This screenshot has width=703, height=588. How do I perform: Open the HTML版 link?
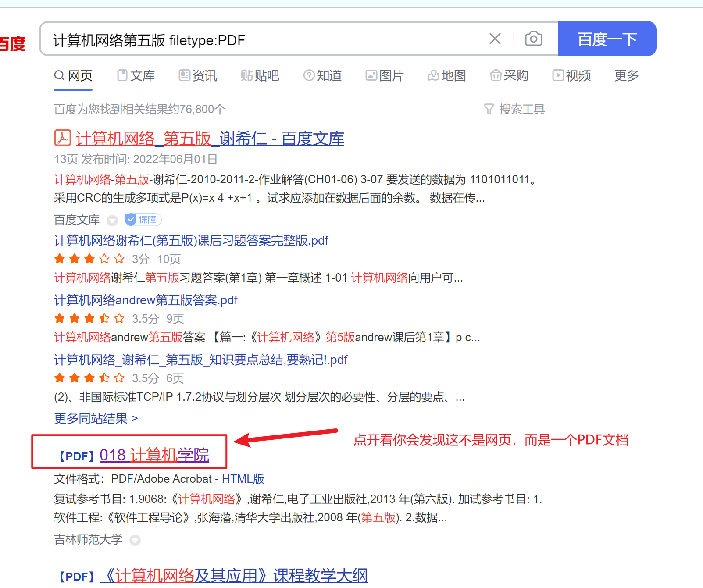tap(243, 479)
